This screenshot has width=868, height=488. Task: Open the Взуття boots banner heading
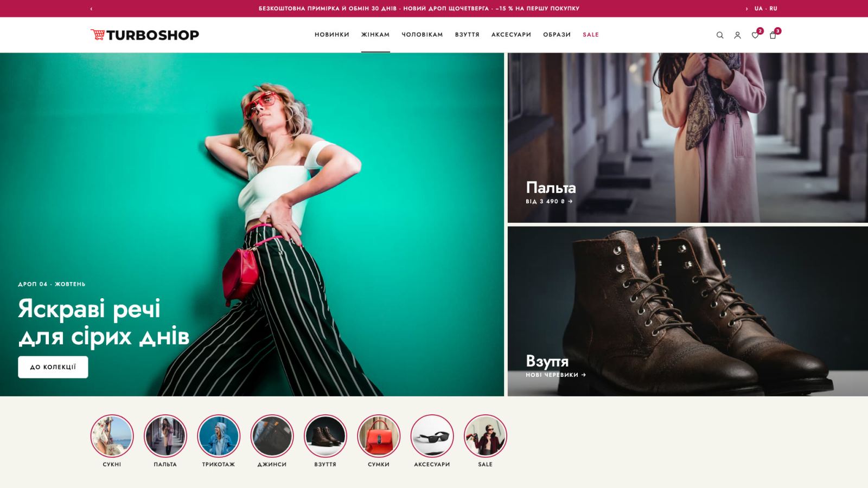pyautogui.click(x=547, y=361)
